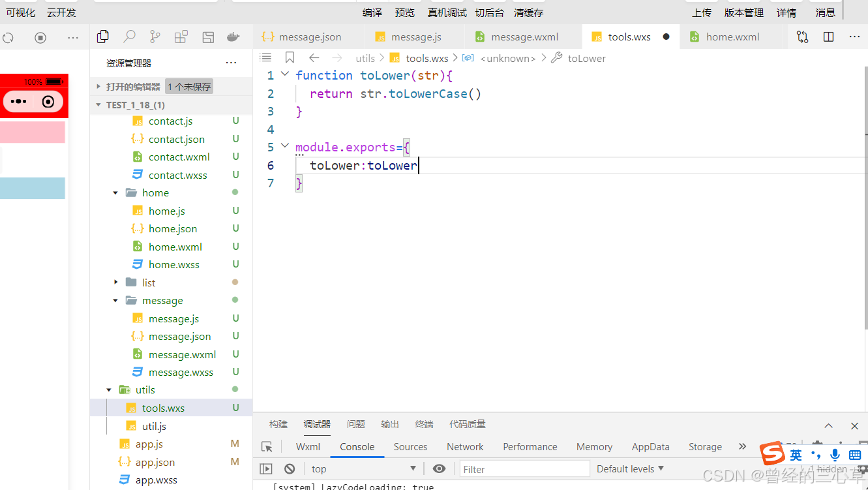Expand the open editors section
The width and height of the screenshot is (868, 490).
98,86
